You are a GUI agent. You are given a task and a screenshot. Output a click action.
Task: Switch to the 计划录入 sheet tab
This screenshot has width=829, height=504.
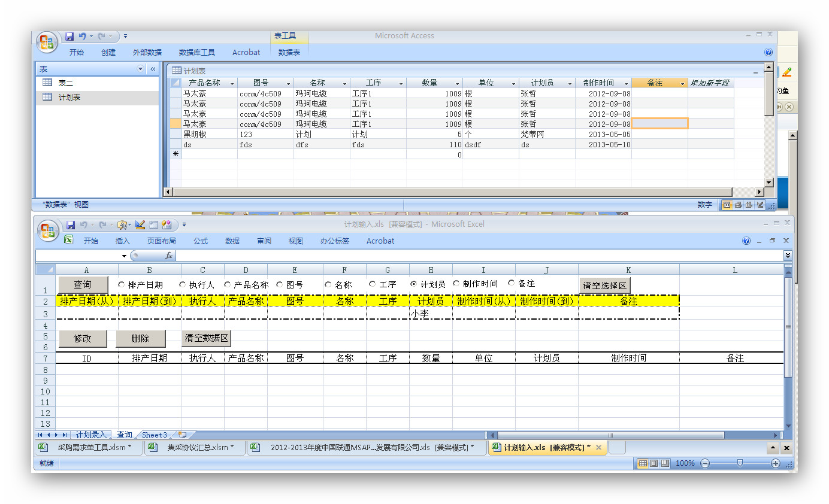[91, 435]
